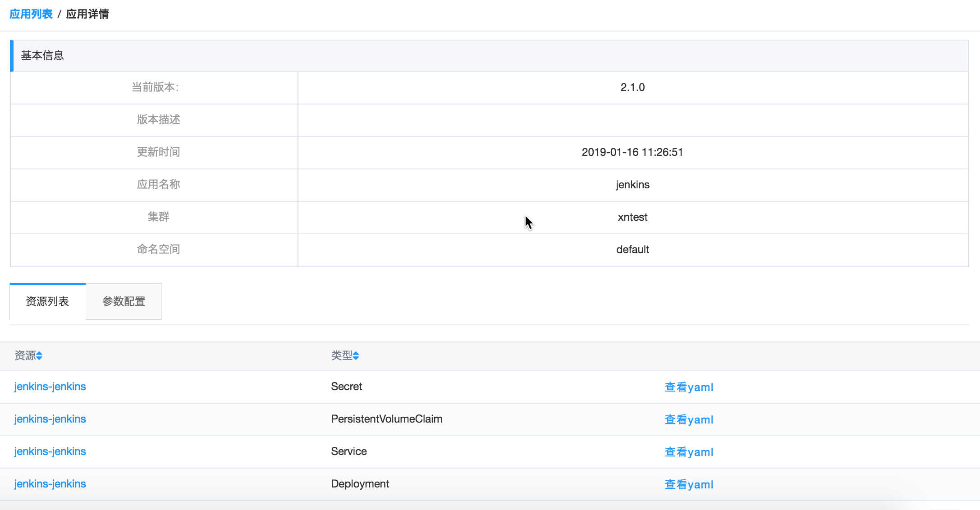This screenshot has width=980, height=510.
Task: Click the 基本信息 section header
Action: pyautogui.click(x=42, y=55)
